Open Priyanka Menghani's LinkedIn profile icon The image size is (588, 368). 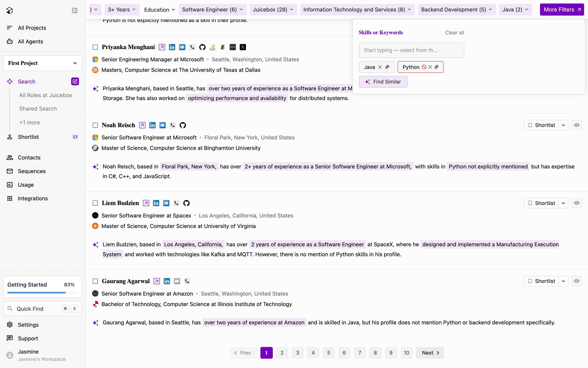click(172, 47)
